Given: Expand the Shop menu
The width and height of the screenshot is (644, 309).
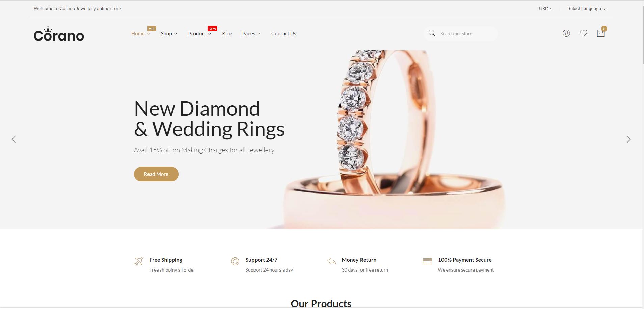Looking at the screenshot, I should click(169, 34).
